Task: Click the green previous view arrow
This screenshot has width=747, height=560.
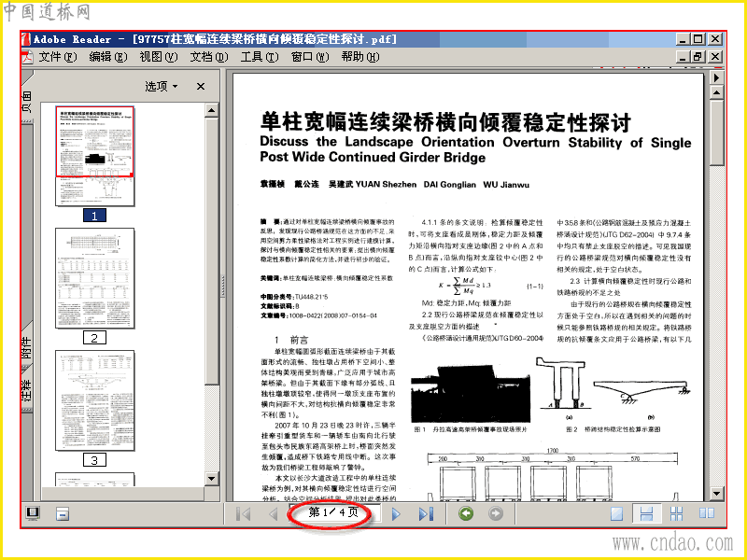Action: pyautogui.click(x=466, y=513)
